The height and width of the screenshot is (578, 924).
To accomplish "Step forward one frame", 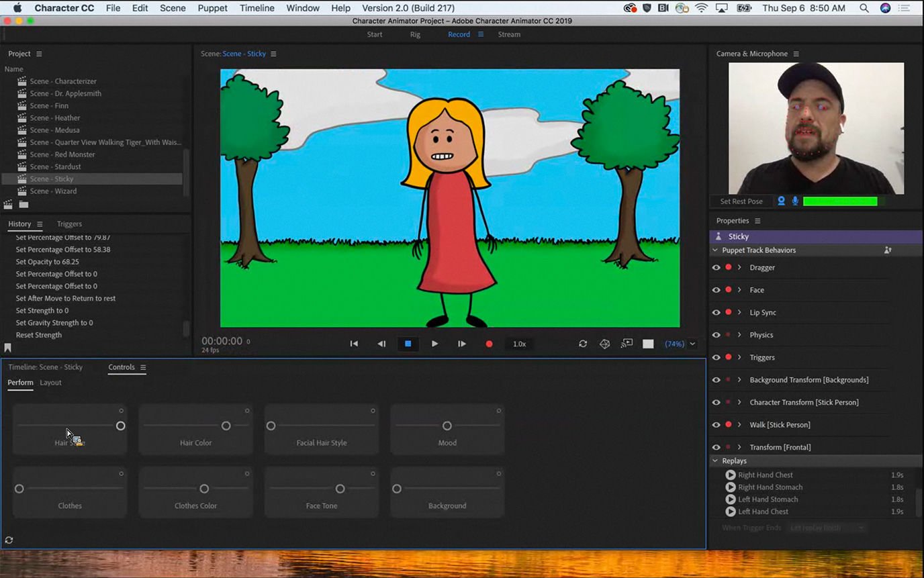I will (461, 344).
